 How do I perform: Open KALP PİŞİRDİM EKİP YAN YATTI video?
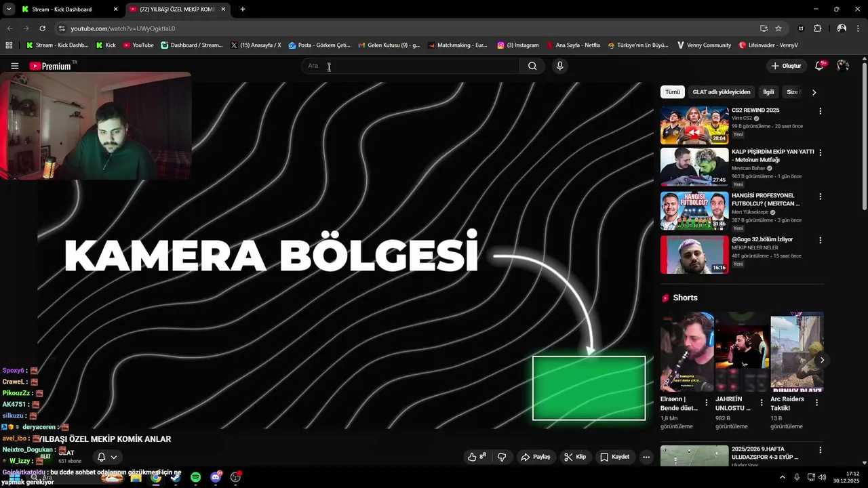[694, 167]
